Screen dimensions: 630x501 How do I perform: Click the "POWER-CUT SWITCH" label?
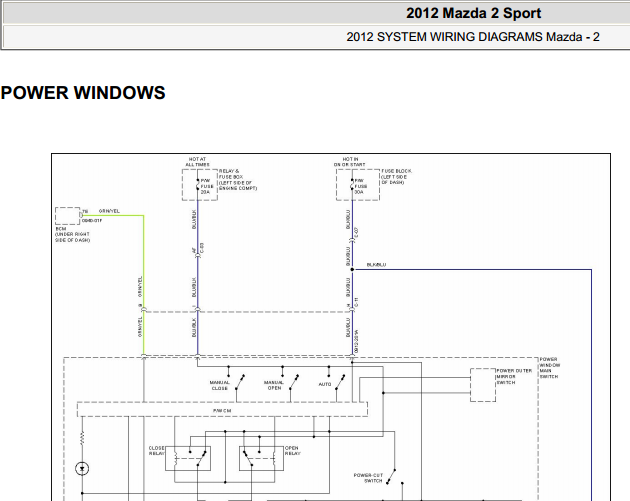click(x=368, y=478)
